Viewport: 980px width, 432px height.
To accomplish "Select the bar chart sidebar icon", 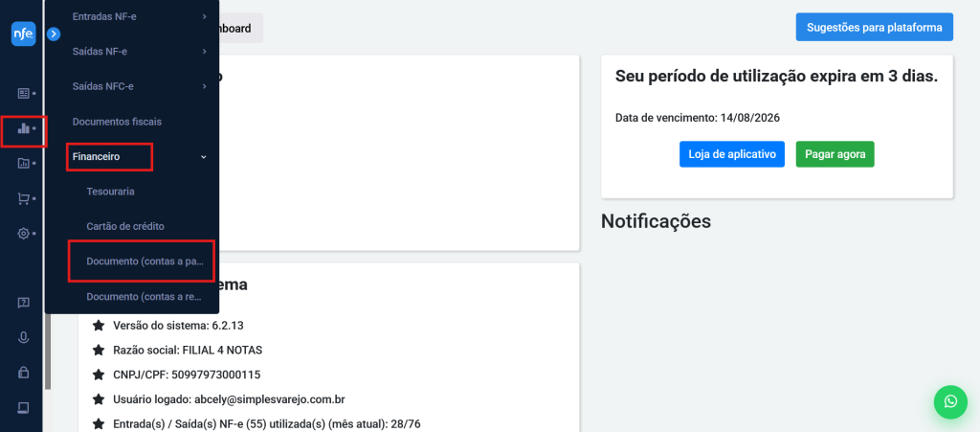I will point(23,128).
